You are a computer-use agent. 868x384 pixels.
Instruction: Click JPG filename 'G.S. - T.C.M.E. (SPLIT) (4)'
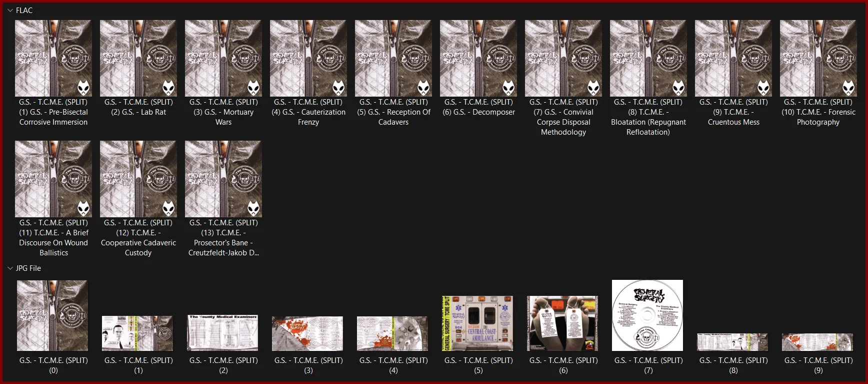pyautogui.click(x=393, y=365)
